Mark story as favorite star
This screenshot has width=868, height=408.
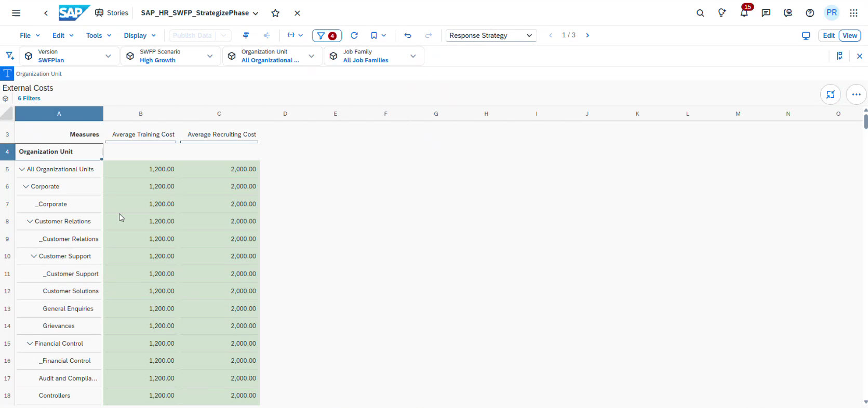pos(275,13)
